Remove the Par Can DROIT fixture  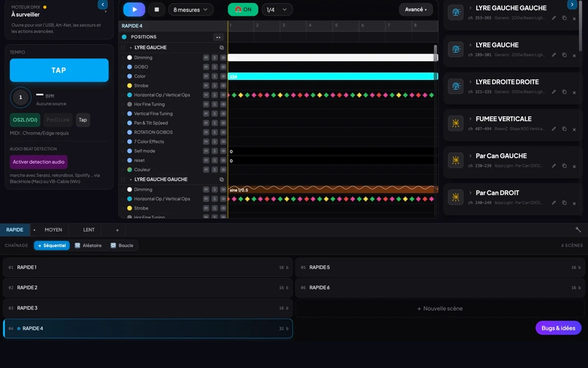coord(574,203)
